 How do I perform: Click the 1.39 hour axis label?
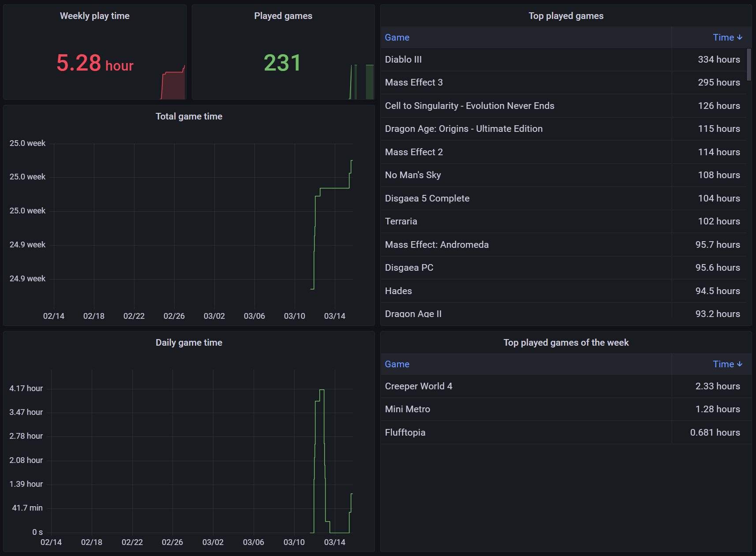click(x=26, y=484)
